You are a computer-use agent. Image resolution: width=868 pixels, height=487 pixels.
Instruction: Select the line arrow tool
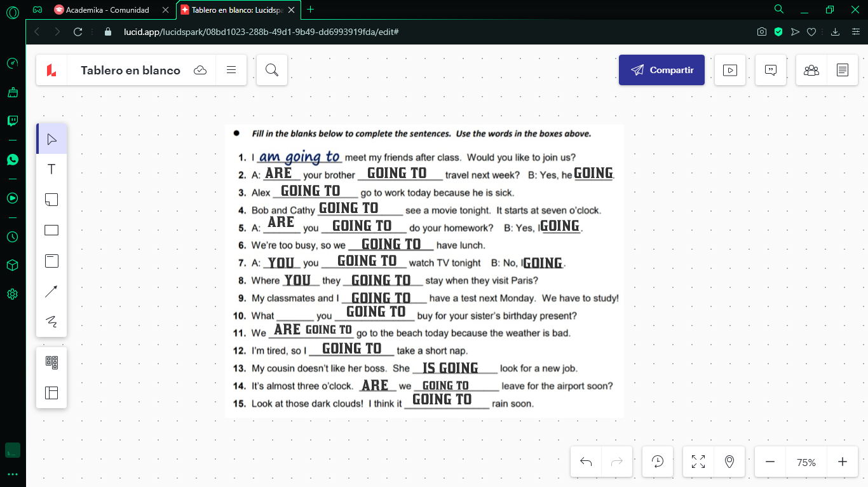[51, 291]
